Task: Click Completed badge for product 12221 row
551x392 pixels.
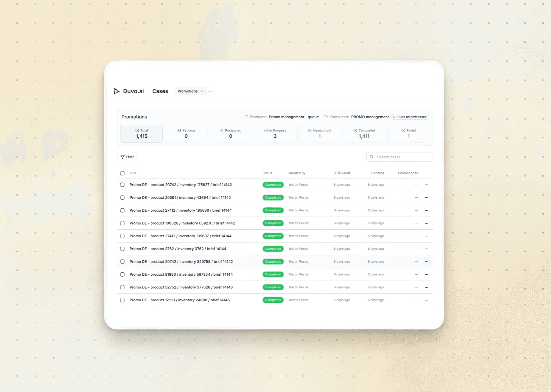Action: point(273,300)
